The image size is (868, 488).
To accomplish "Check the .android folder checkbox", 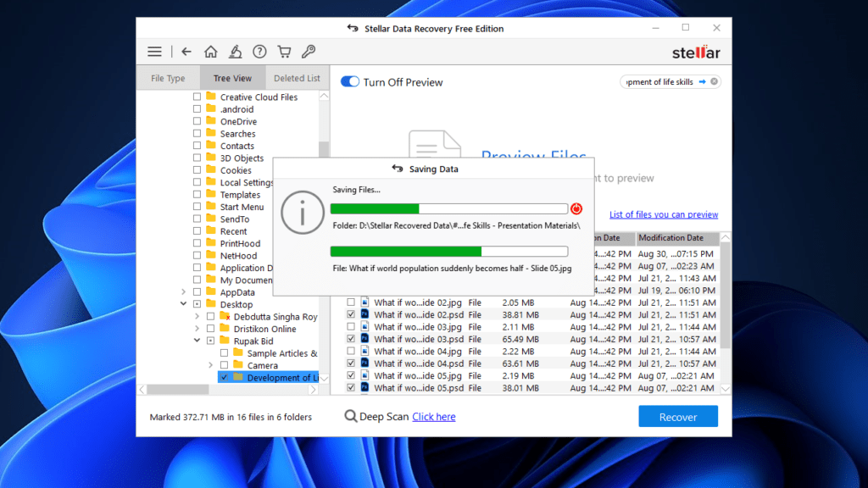I will (197, 109).
